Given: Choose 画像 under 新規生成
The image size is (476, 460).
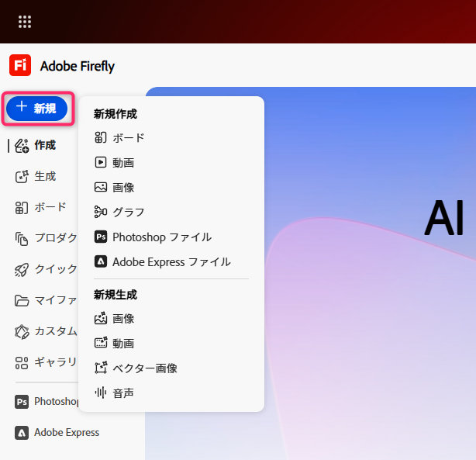Looking at the screenshot, I should coord(123,319).
